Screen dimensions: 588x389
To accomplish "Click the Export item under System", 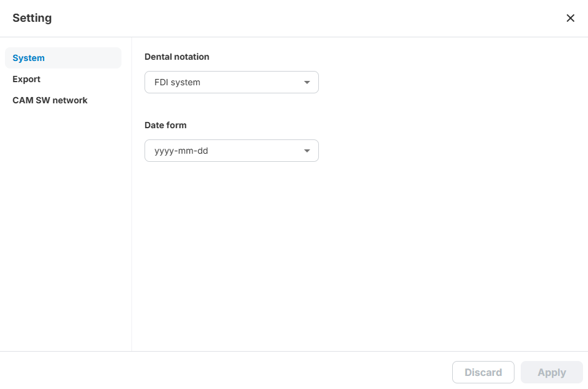I will (26, 79).
